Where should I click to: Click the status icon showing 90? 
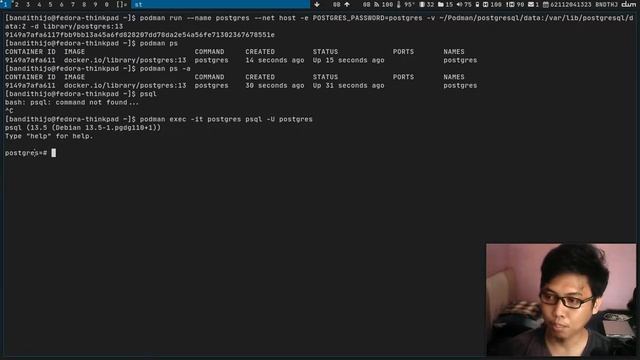click(510, 4)
